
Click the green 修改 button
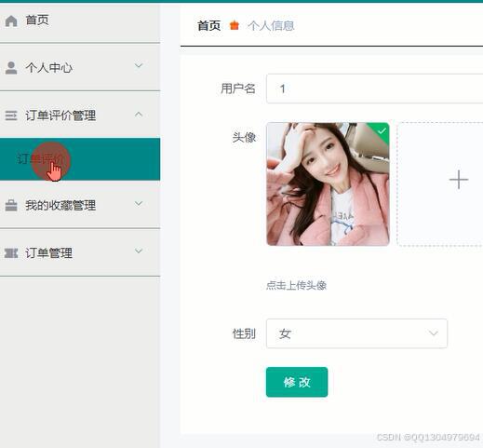coord(297,382)
